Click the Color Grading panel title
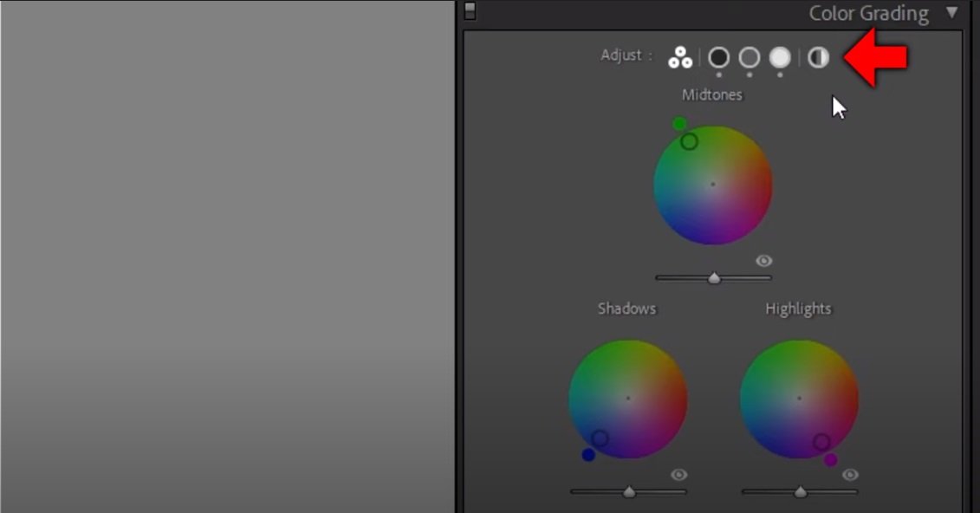Image resolution: width=980 pixels, height=513 pixels. click(x=868, y=14)
